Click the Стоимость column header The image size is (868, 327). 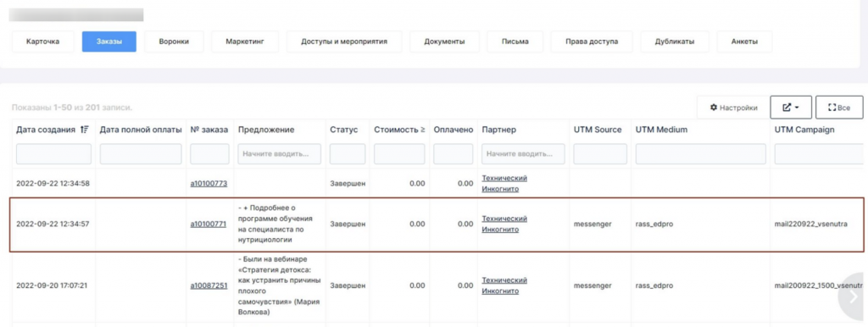coord(399,130)
